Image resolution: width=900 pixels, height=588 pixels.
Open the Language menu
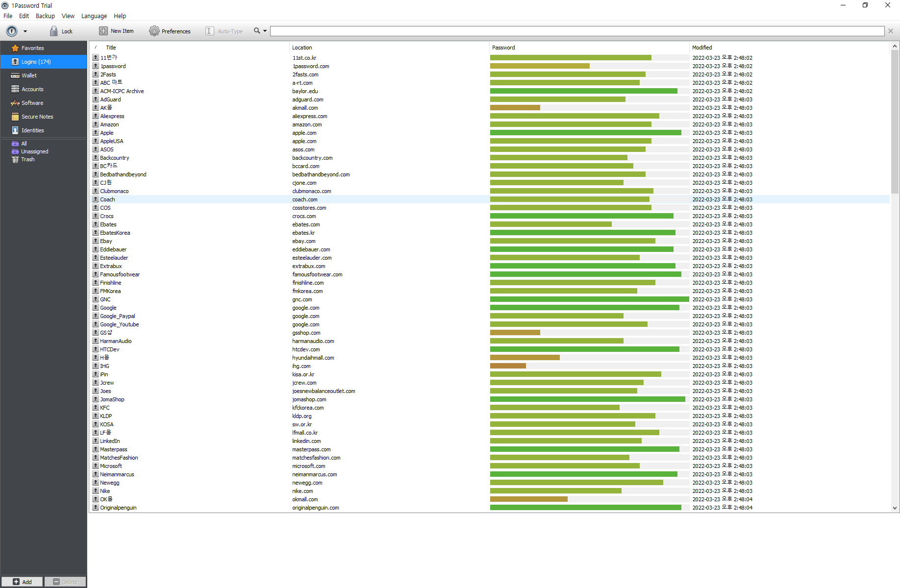[94, 16]
